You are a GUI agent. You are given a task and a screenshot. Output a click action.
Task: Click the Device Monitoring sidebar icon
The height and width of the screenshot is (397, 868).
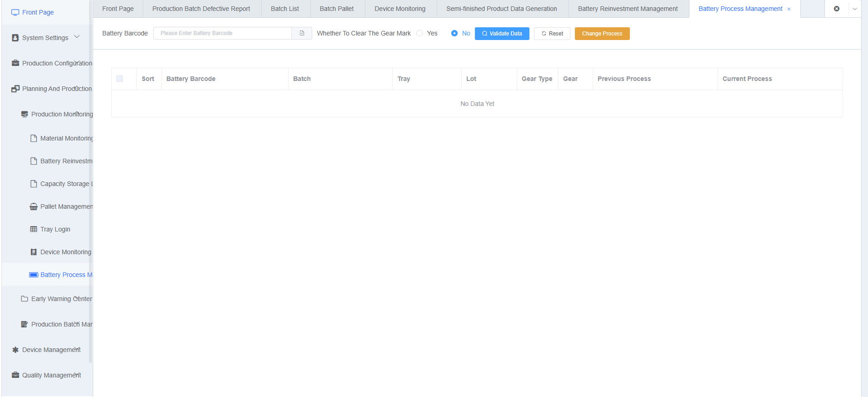(x=34, y=252)
